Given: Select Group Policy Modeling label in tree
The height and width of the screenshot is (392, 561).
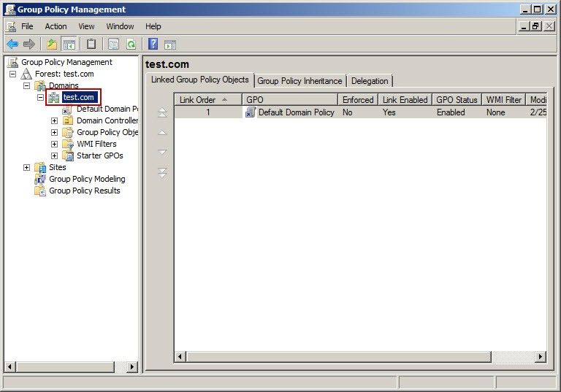Looking at the screenshot, I should 87,179.
